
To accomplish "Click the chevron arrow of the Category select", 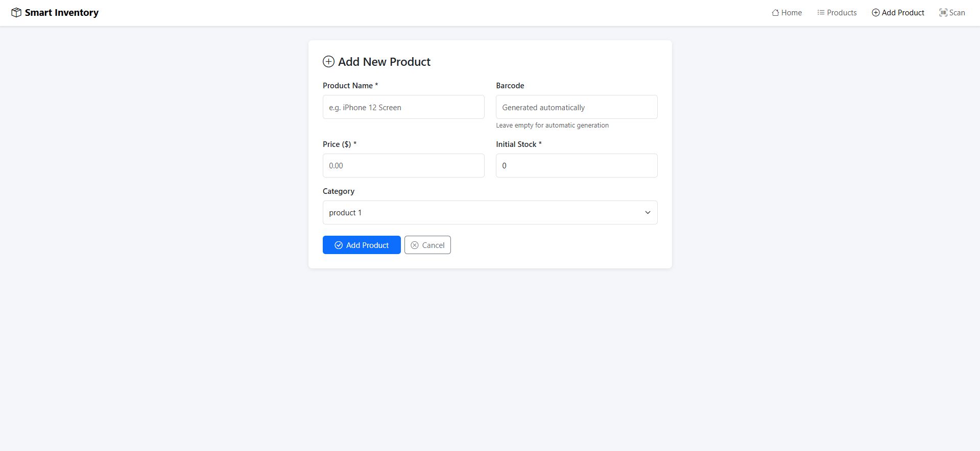I will (x=648, y=213).
